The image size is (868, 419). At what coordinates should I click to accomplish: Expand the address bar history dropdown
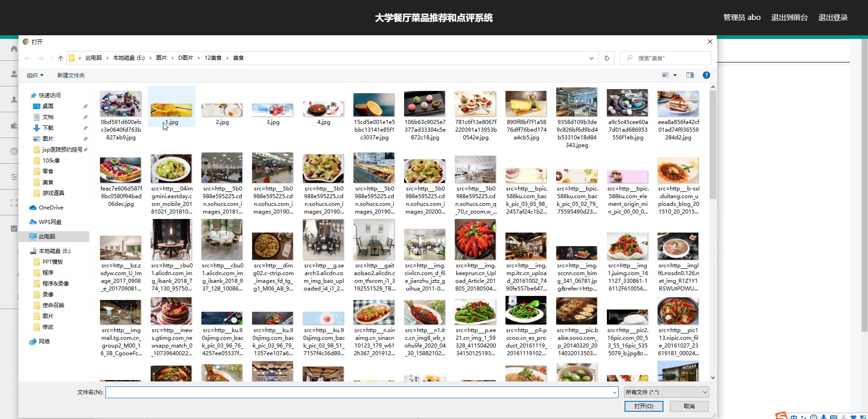(x=591, y=58)
